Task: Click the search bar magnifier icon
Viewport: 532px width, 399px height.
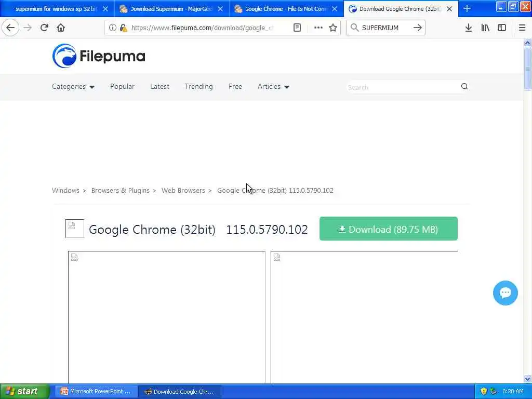Action: (354, 28)
